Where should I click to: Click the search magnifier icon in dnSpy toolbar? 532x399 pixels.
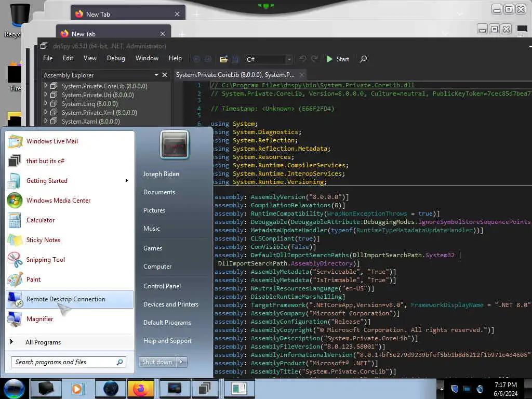363,59
